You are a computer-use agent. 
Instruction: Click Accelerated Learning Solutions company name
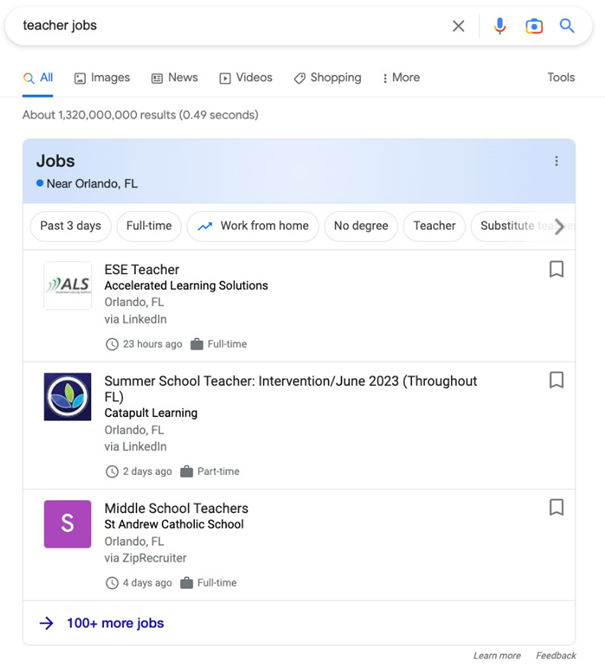pyautogui.click(x=186, y=286)
